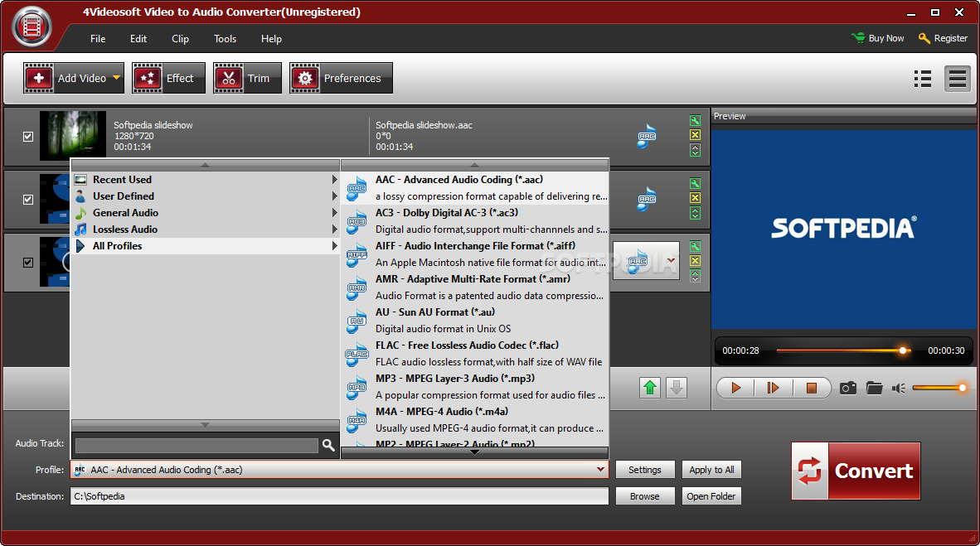The height and width of the screenshot is (546, 980).
Task: Click the Browse button
Action: (x=645, y=496)
